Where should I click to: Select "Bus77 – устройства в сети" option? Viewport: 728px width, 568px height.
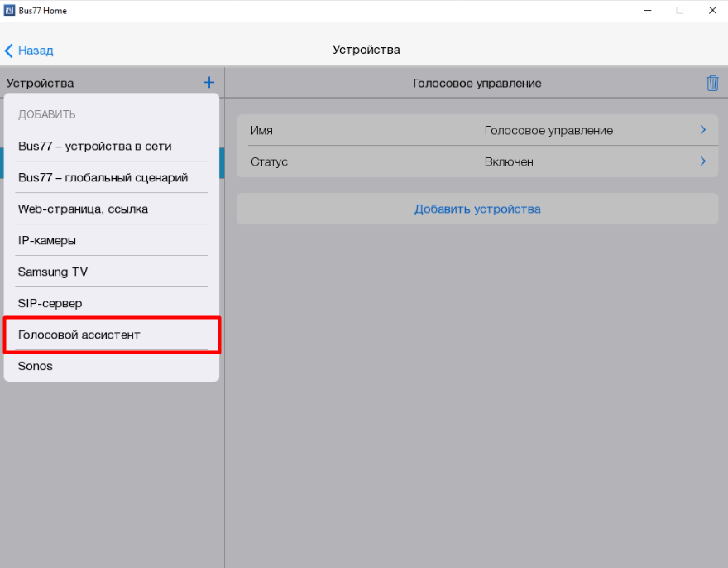[x=95, y=146]
